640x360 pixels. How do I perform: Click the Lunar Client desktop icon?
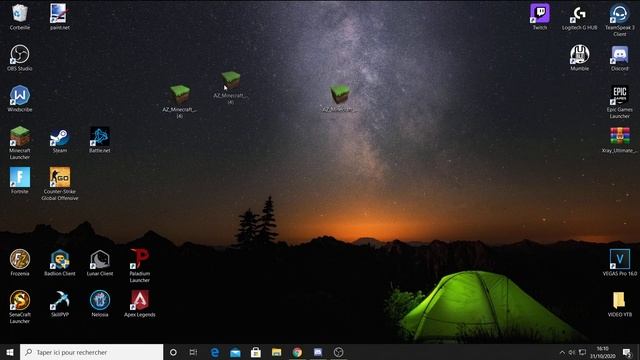coord(100,262)
